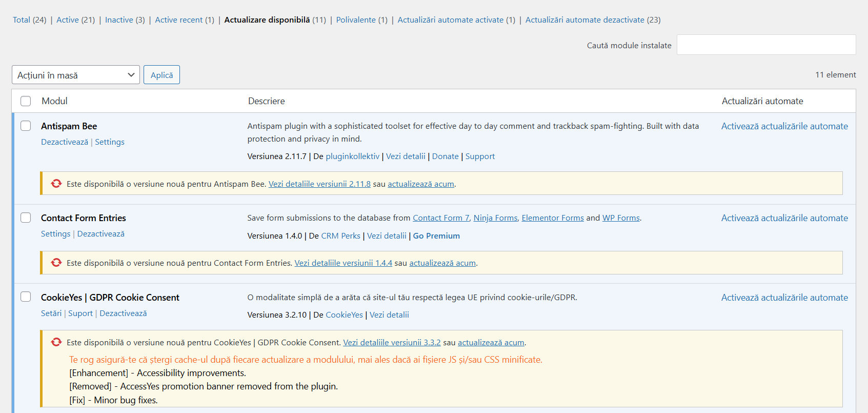Click the Antispam Bee plugin name
Image resolution: width=868 pixels, height=413 pixels.
(x=69, y=126)
